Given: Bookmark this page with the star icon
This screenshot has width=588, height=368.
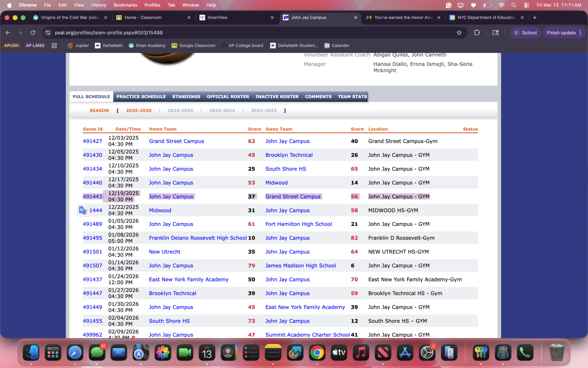Looking at the screenshot, I should click(x=459, y=33).
